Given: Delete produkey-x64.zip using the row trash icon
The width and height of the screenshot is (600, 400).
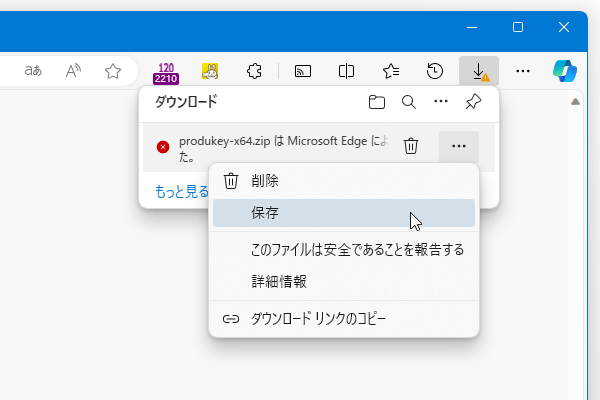Looking at the screenshot, I should coord(411,146).
